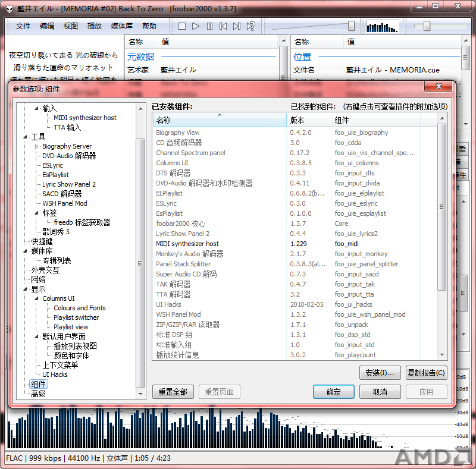This screenshot has height=469, width=476.
Task: Select MIDI synthesizer host component row
Action: pos(295,244)
